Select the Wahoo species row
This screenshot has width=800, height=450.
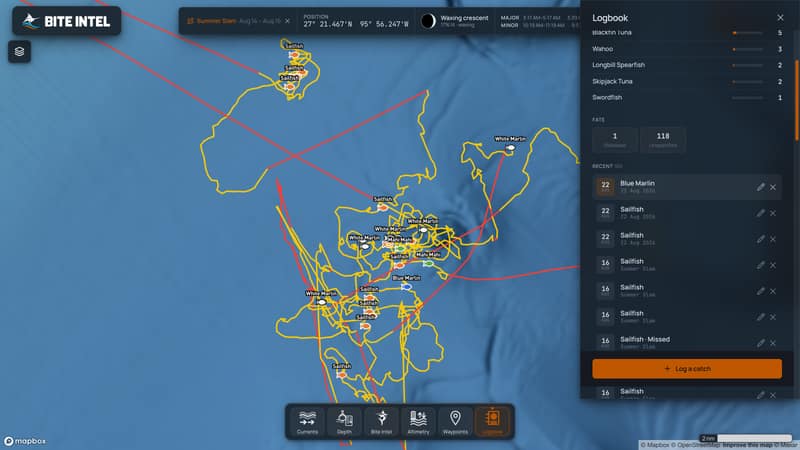point(687,49)
